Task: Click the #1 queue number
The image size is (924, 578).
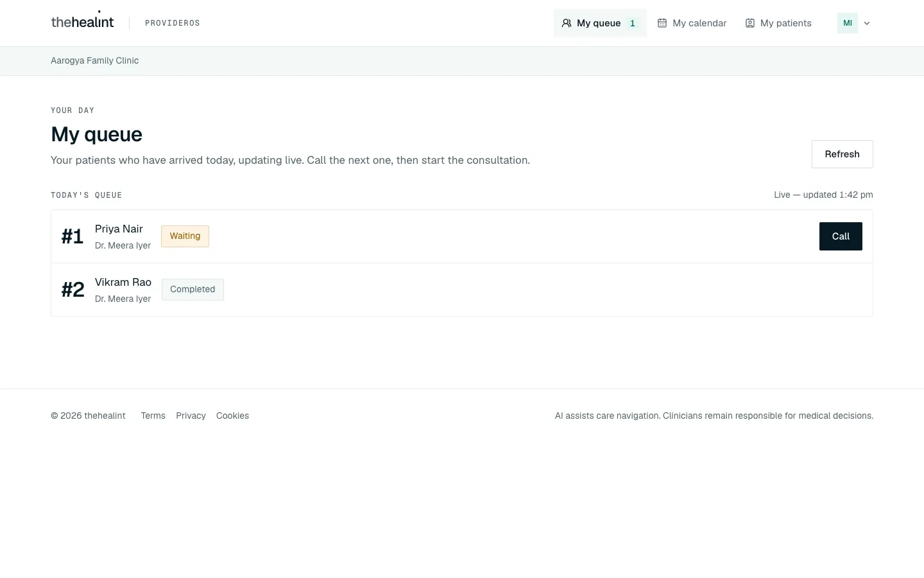Action: 73,236
